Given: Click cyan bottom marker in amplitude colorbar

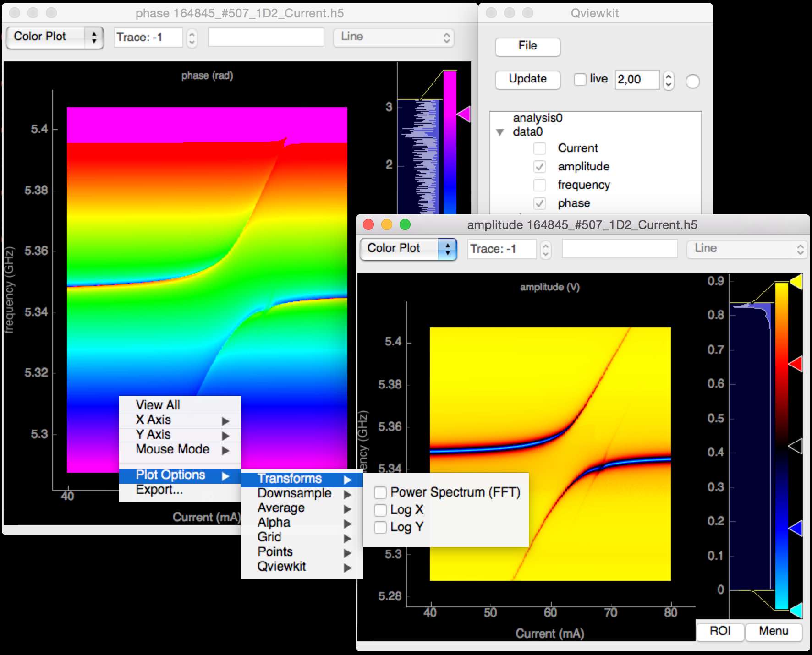Looking at the screenshot, I should pyautogui.click(x=796, y=610).
